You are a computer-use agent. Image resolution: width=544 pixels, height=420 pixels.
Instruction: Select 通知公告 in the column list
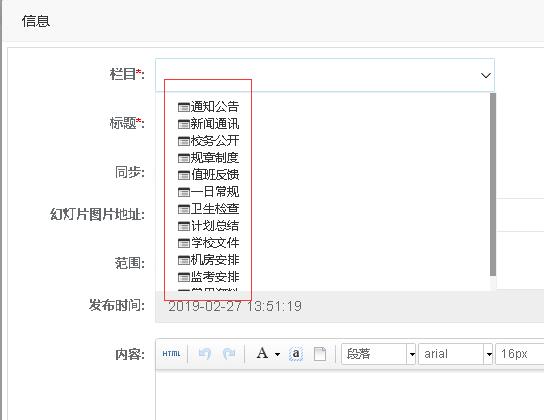point(215,106)
